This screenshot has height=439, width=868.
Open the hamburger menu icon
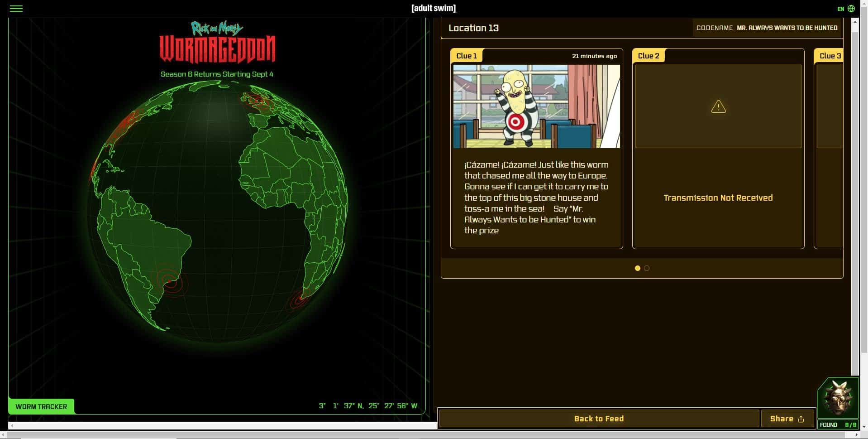[16, 9]
